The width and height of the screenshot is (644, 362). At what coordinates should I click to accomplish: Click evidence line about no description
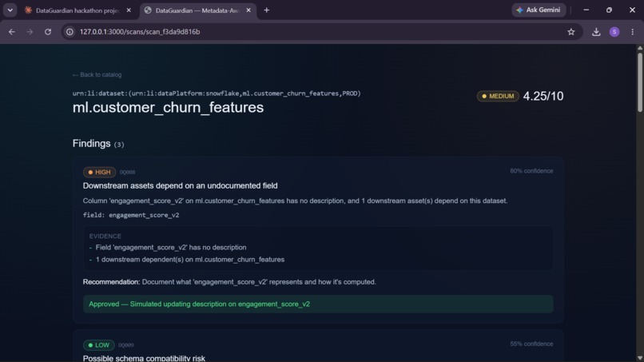click(171, 248)
